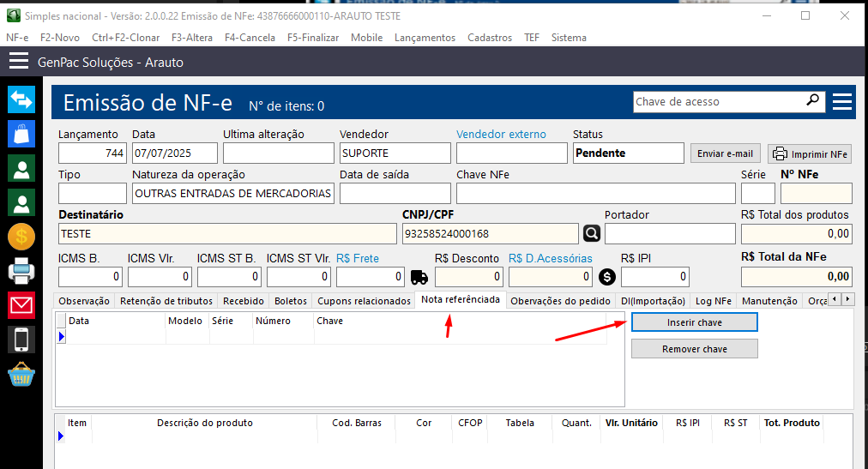The image size is (868, 469).
Task: Switch to the Retenção de tributos tab
Action: 166,301
